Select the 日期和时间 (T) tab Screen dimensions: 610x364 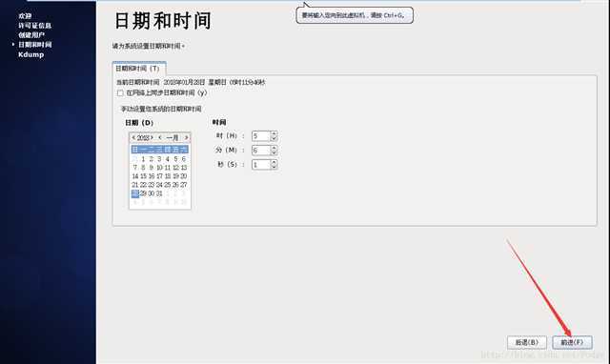pyautogui.click(x=138, y=69)
